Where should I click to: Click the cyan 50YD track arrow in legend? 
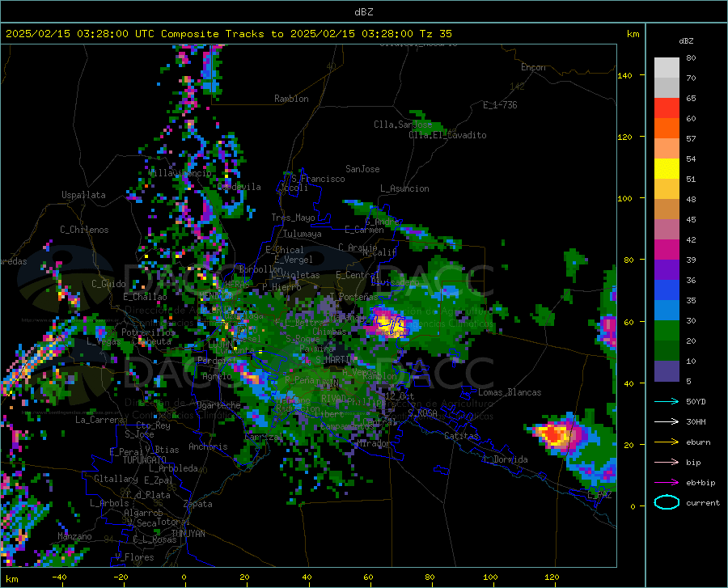[x=667, y=401]
